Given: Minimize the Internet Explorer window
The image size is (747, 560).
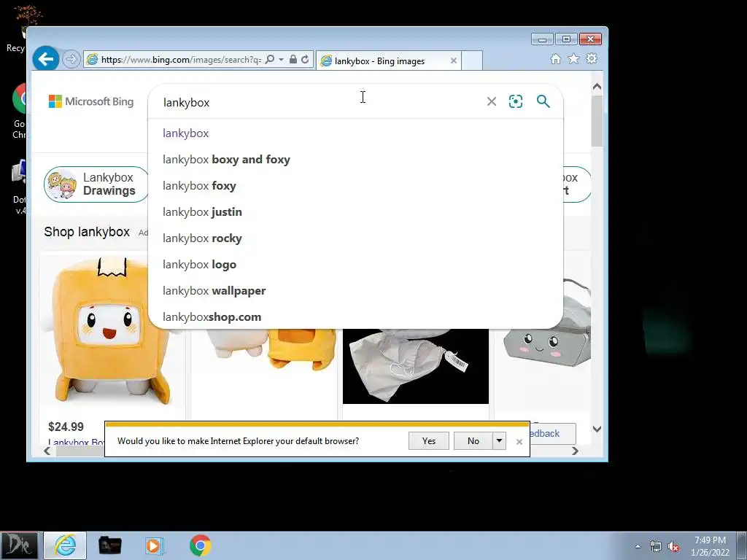Looking at the screenshot, I should (x=542, y=39).
